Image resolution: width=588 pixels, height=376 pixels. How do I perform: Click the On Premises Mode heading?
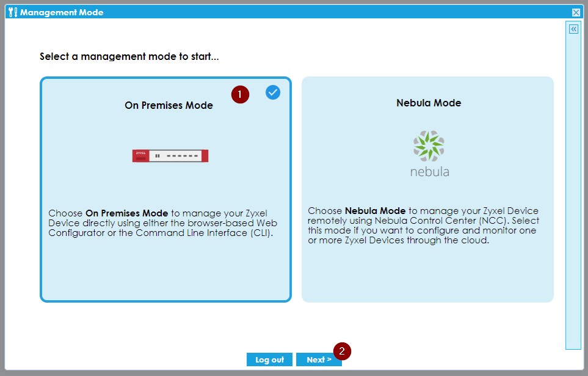169,105
